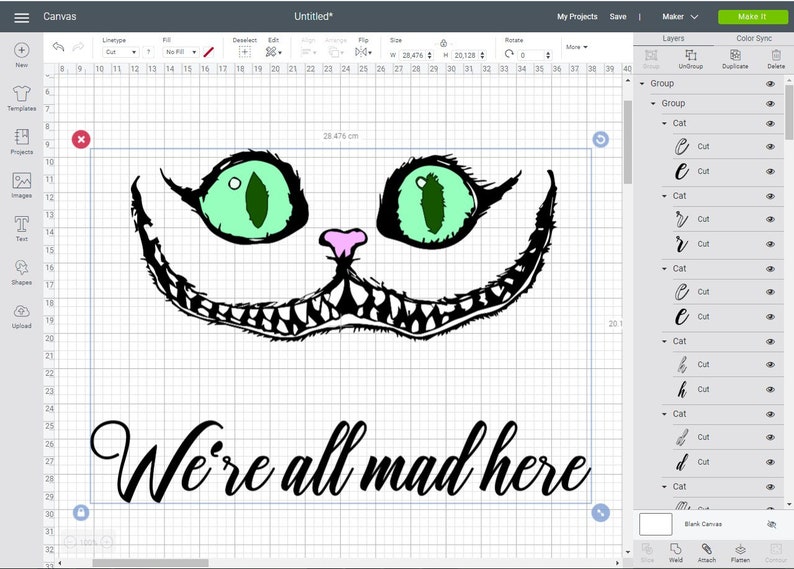Click the resize handle on selection
The image size is (794, 569).
click(601, 513)
